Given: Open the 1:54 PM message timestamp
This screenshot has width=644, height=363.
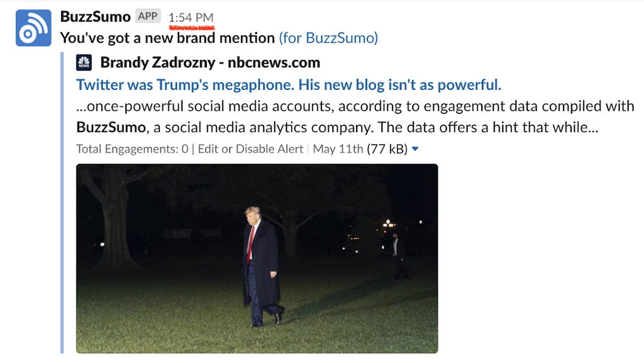Looking at the screenshot, I should tap(191, 18).
